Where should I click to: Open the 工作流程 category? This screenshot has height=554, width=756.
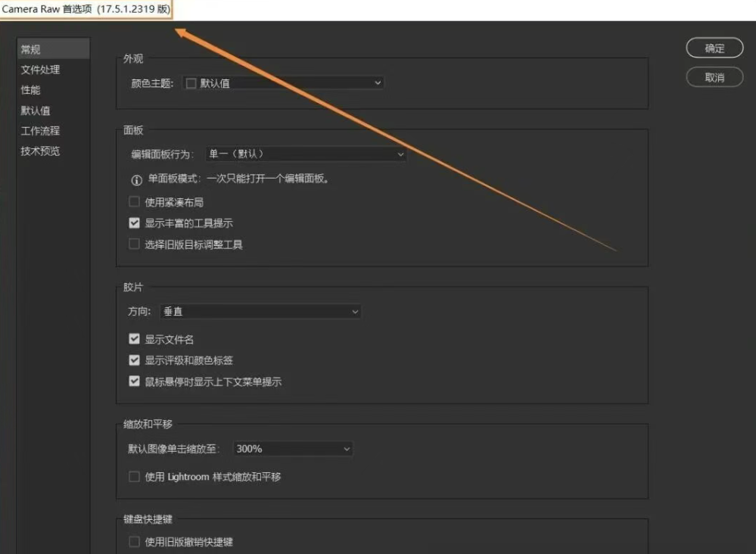pyautogui.click(x=41, y=131)
